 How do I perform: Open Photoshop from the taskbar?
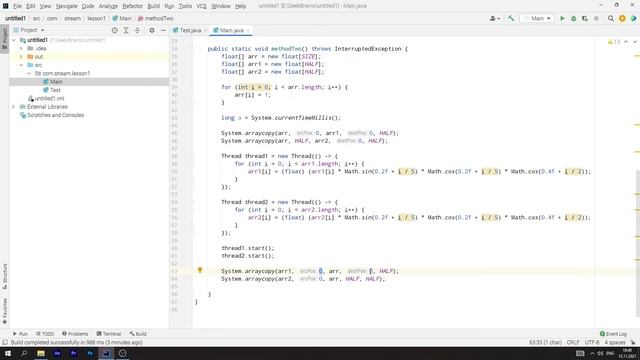[90, 353]
